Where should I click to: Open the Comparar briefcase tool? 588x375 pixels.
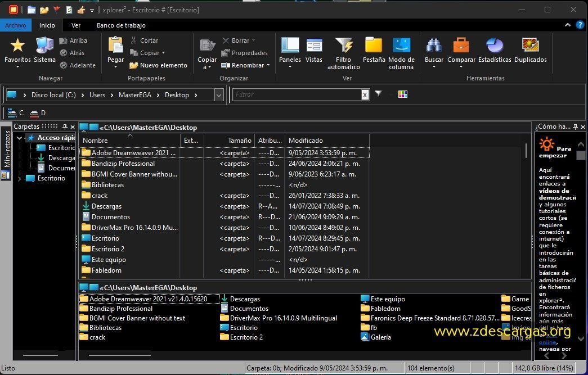(461, 52)
